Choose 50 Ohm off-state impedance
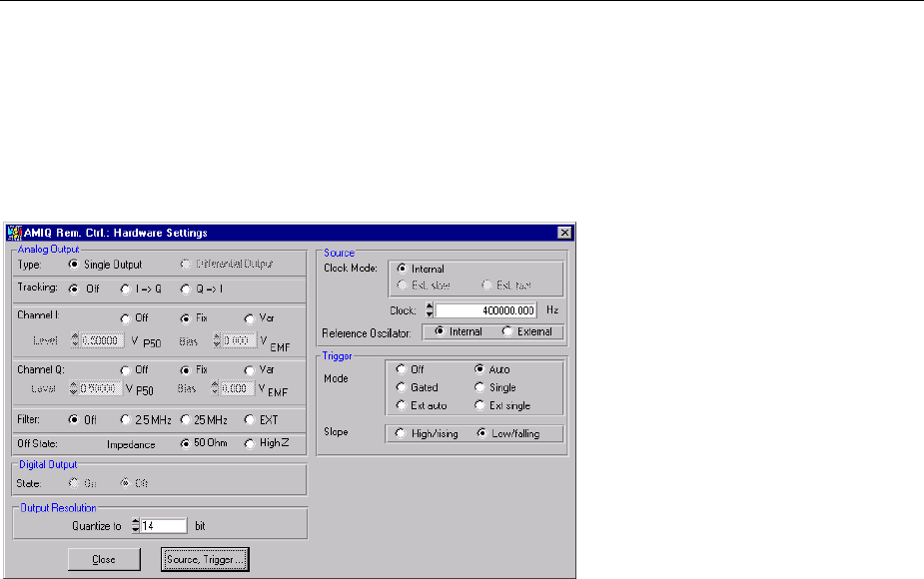Viewport: 924px width, 579px height. [x=186, y=443]
